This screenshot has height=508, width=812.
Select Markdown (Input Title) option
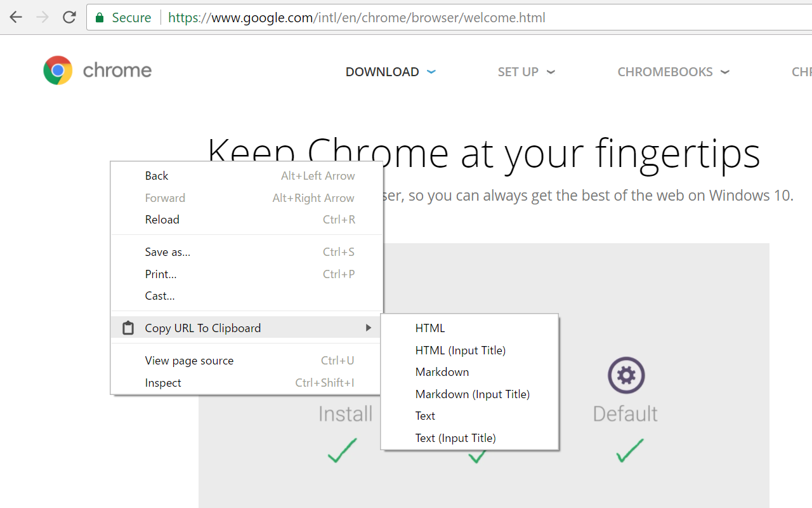[x=469, y=394]
